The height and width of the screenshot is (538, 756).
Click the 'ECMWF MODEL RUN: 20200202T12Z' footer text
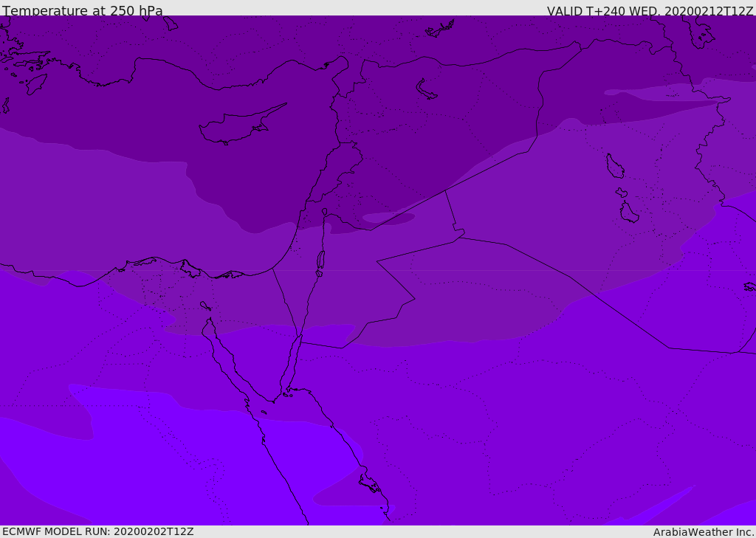pos(98,531)
